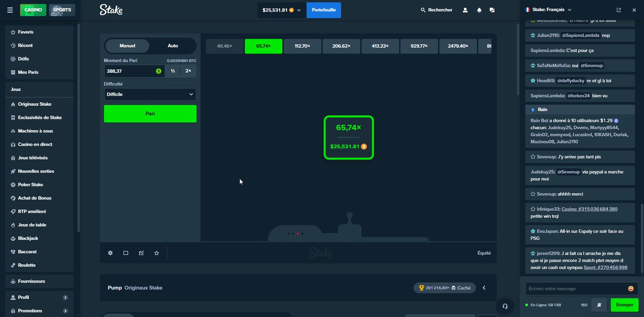Open emoji picker in chat input
Screen dimensions: 644x317
(631, 289)
